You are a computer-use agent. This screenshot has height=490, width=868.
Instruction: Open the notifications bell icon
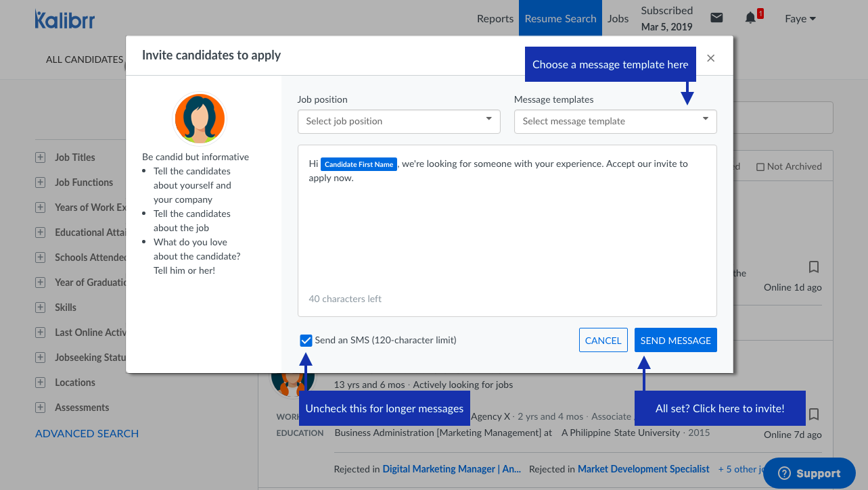[750, 18]
